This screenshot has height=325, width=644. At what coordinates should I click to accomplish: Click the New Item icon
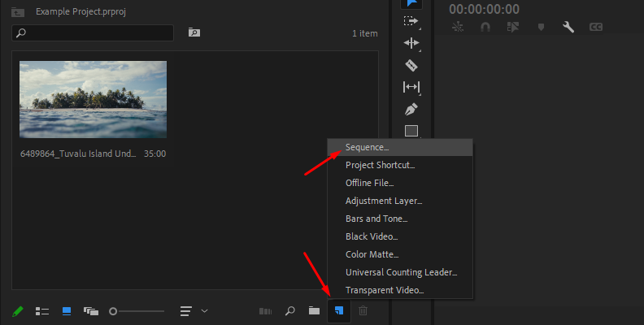pyautogui.click(x=339, y=310)
